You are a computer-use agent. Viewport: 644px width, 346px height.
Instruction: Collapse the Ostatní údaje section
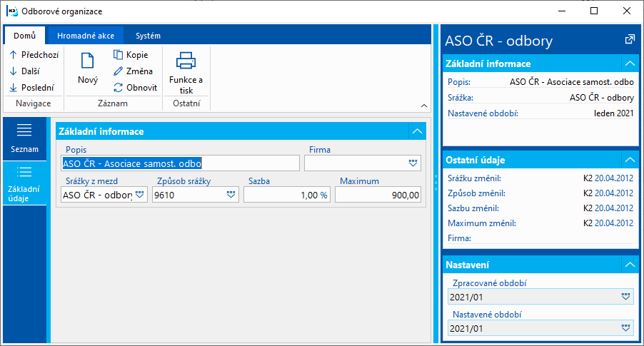629,160
